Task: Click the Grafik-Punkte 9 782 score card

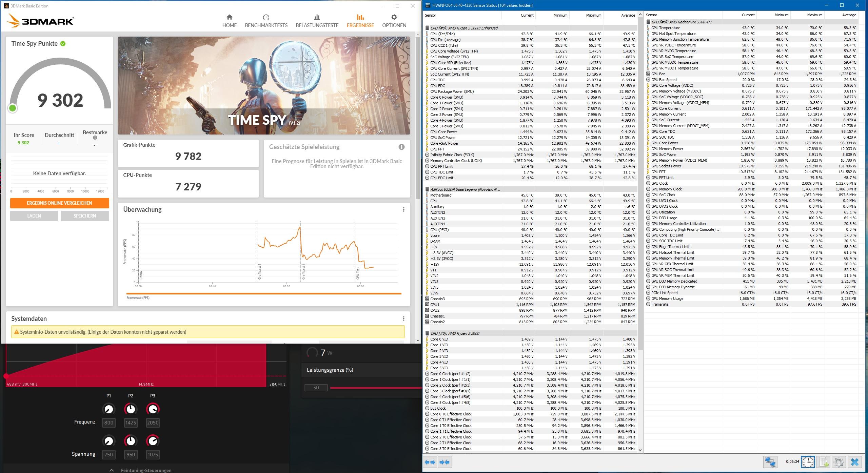Action: (188, 153)
